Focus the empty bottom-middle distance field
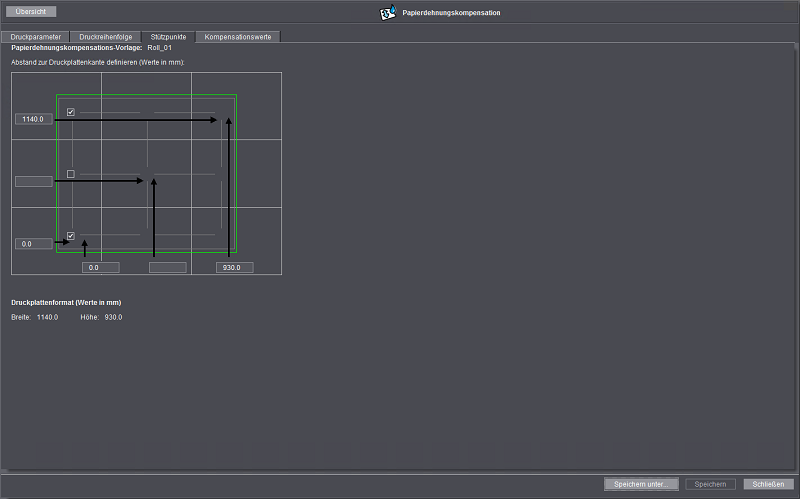The image size is (800, 499). pos(168,267)
